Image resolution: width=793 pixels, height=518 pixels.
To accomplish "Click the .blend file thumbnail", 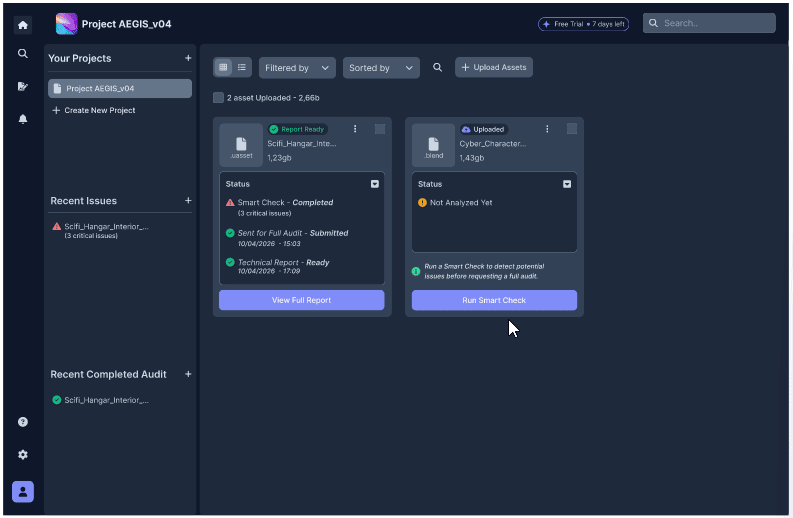I will (x=433, y=145).
